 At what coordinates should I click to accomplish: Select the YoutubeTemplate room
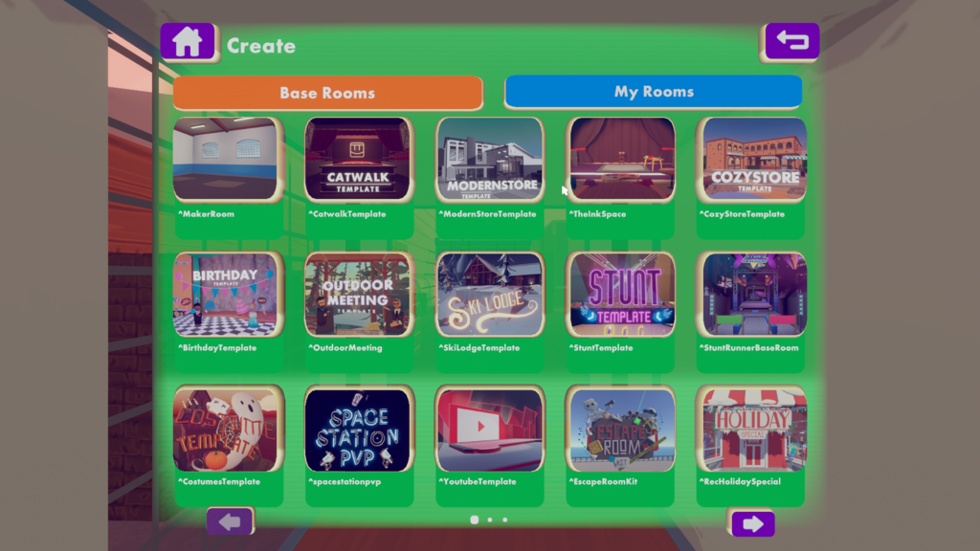489,429
